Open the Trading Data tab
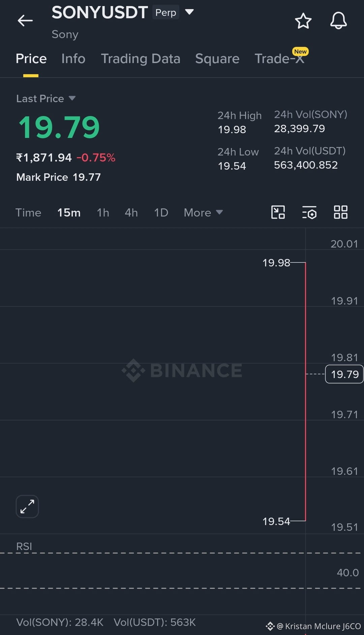 pyautogui.click(x=141, y=59)
